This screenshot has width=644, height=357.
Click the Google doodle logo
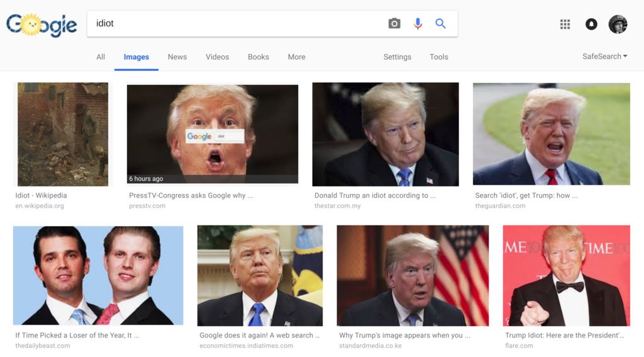pyautogui.click(x=42, y=25)
